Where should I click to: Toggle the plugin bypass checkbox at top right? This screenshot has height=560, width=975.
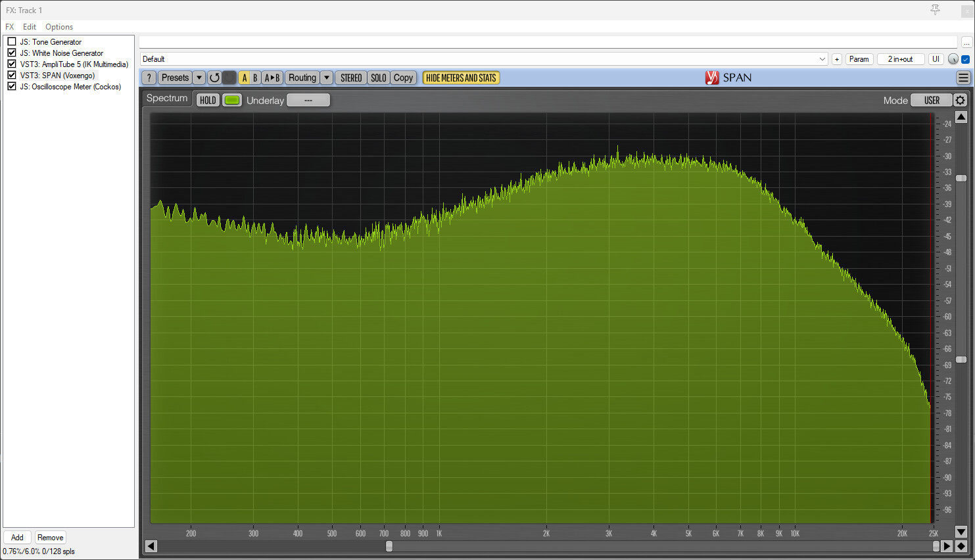click(x=966, y=59)
